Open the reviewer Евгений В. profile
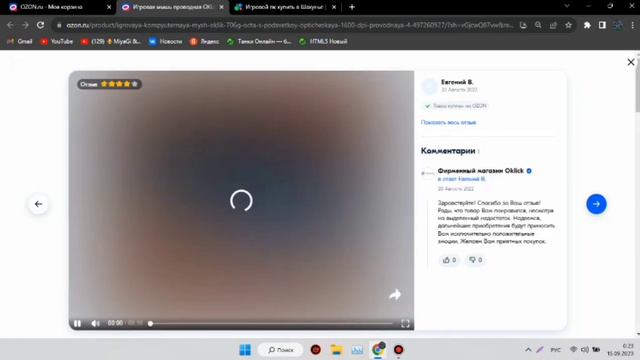The image size is (640, 360). pyautogui.click(x=457, y=82)
